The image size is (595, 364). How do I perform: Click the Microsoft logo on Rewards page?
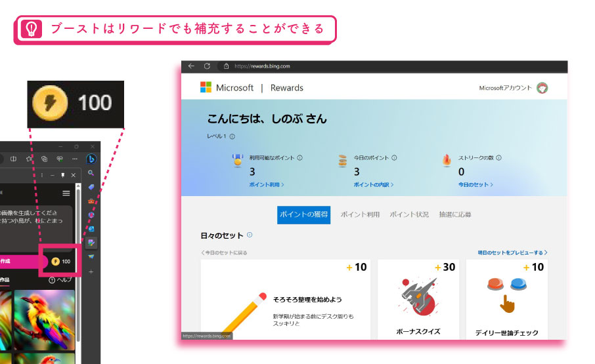click(x=206, y=87)
